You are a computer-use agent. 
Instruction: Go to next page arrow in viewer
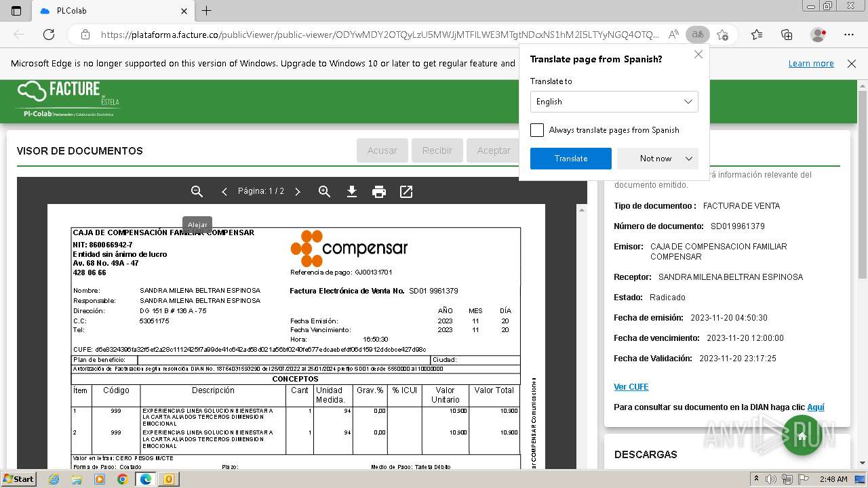coord(297,192)
